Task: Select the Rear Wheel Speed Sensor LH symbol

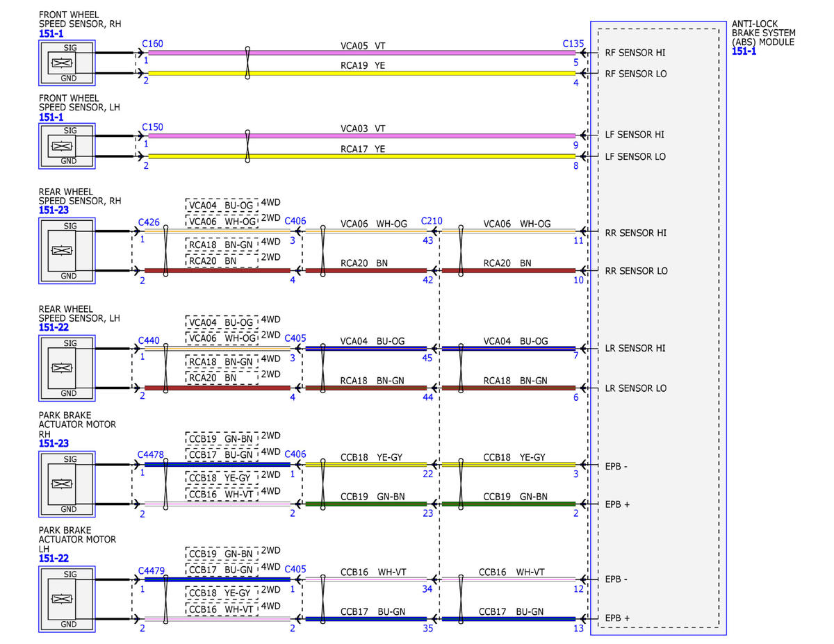Action: pyautogui.click(x=67, y=368)
